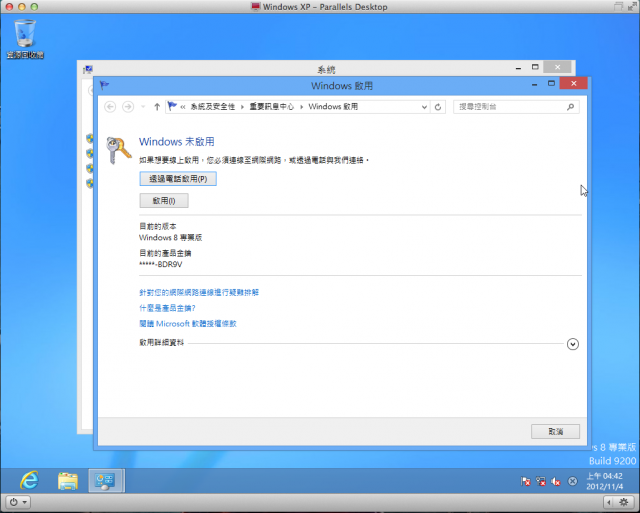Maximize the 系統 window behind
Screen dimensions: 640x513
point(535,67)
